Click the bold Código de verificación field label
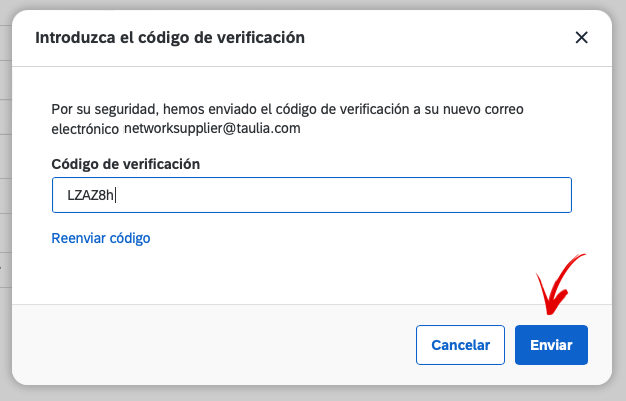 coord(126,164)
